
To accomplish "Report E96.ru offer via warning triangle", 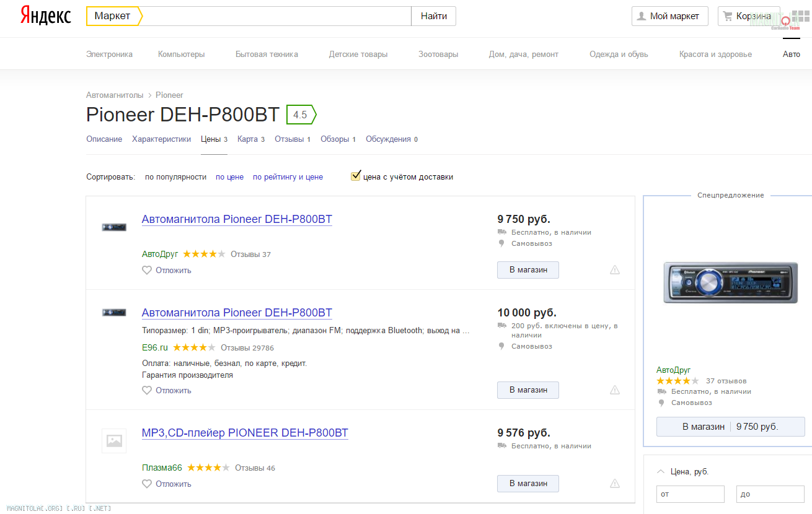I will (615, 390).
